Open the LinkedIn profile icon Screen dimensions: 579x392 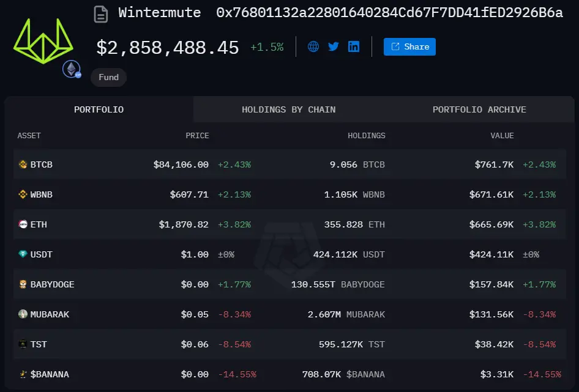pyautogui.click(x=354, y=46)
